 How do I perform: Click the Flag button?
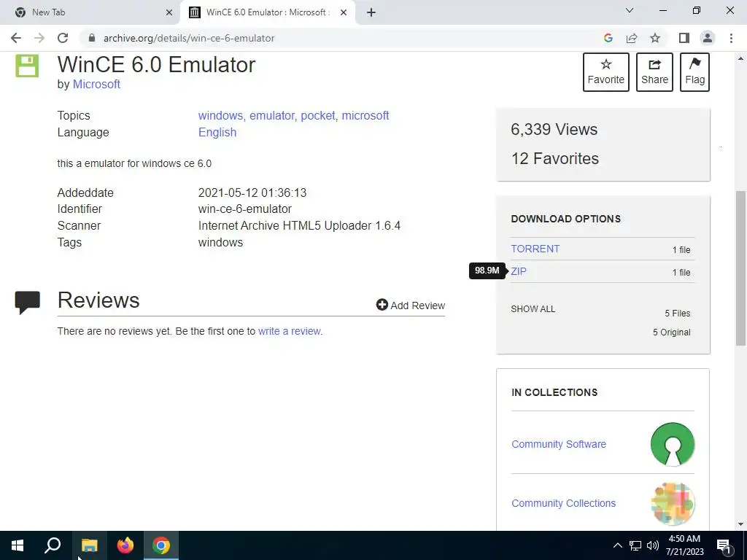click(x=694, y=72)
